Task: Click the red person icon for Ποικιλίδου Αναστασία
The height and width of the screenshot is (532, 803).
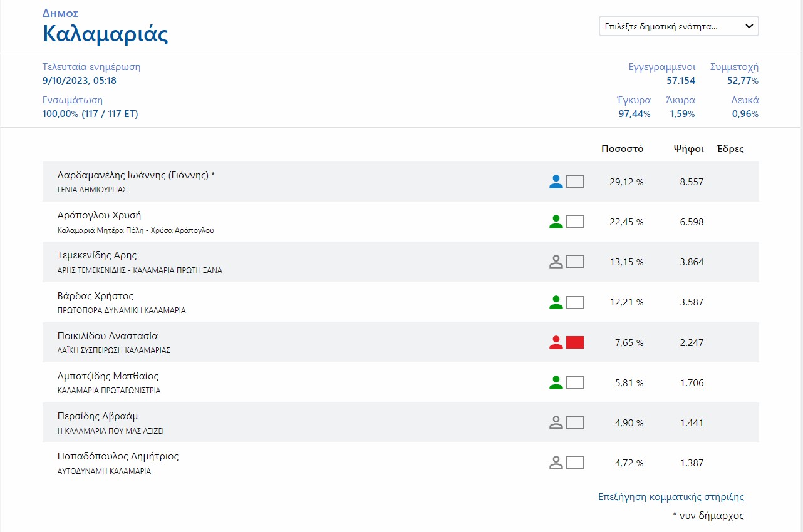Action: click(556, 342)
